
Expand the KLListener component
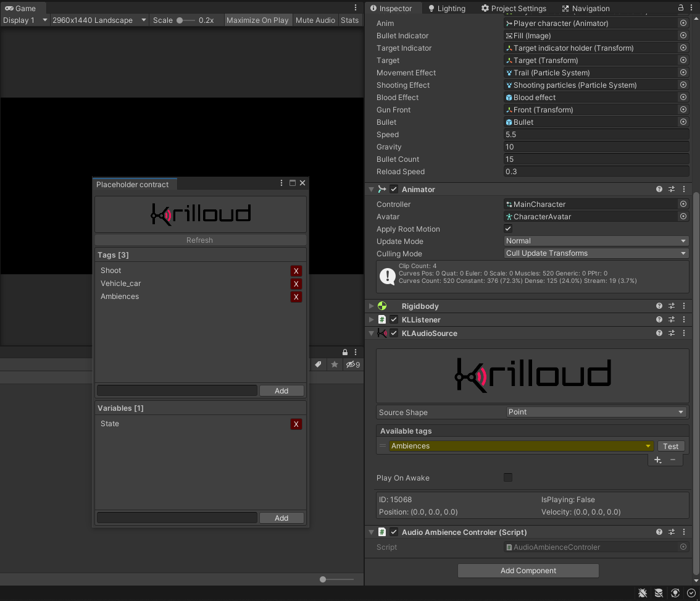point(371,319)
